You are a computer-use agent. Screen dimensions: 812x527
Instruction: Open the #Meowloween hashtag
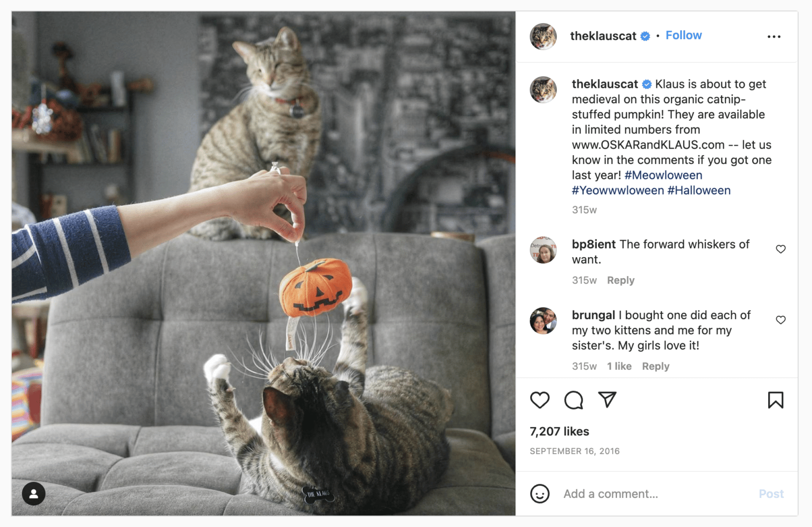(663, 175)
